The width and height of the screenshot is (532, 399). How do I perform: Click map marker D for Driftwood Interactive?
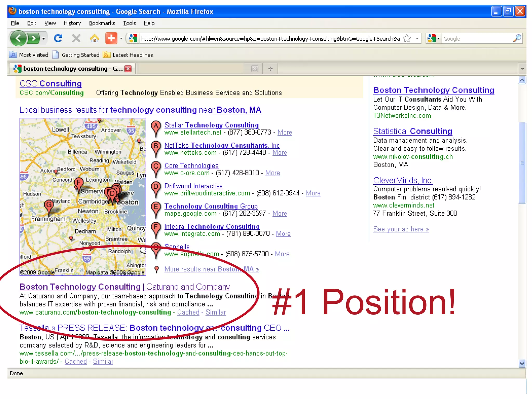156,189
